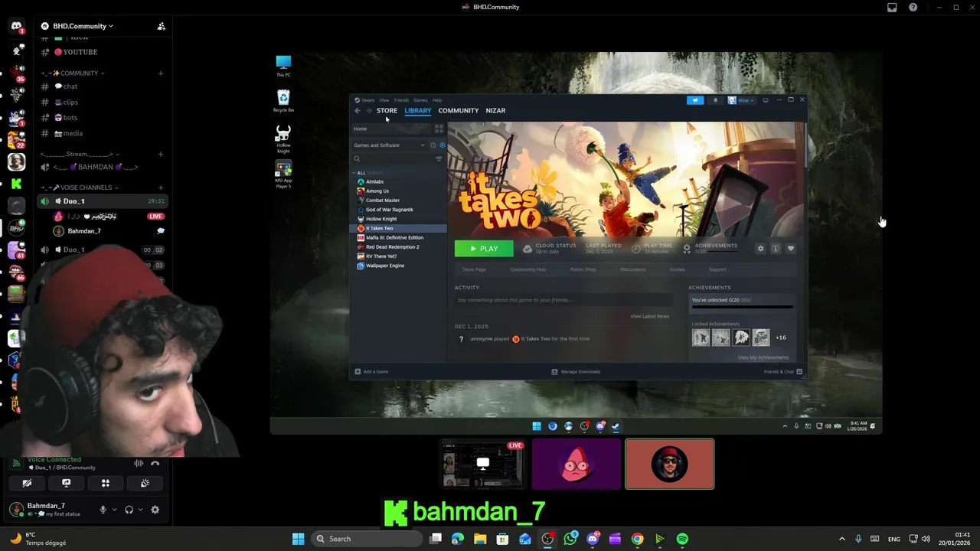Click Steam library filter options icon
Image resolution: width=980 pixels, height=551 pixels.
tap(439, 158)
